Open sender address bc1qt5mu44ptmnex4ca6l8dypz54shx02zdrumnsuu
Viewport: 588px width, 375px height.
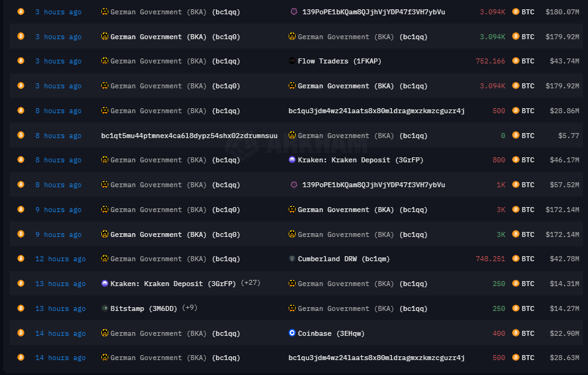[189, 136]
